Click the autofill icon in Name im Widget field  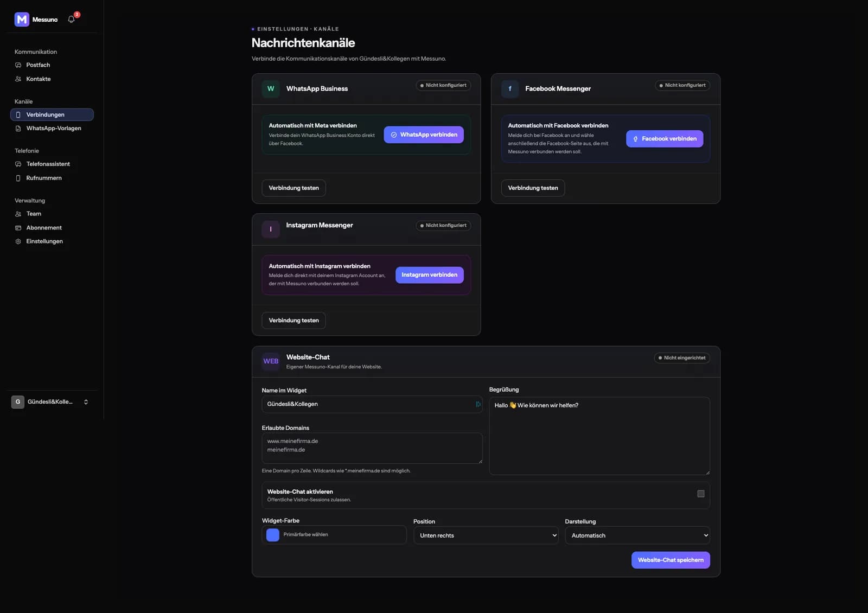478,404
